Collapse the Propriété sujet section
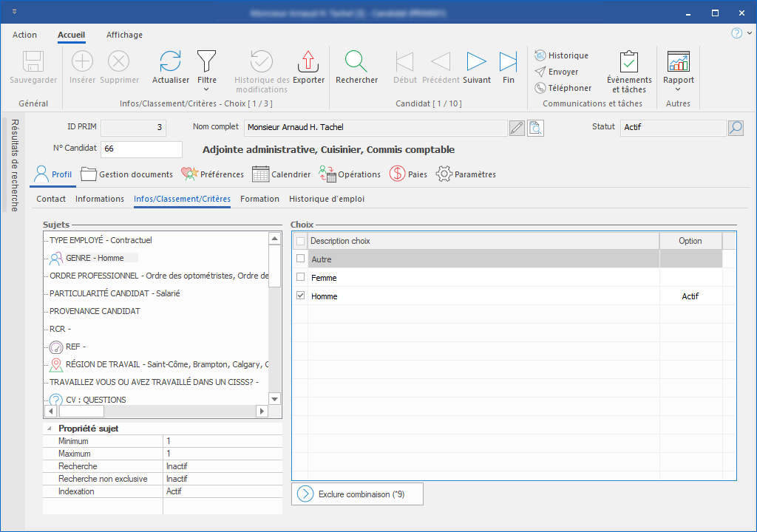The image size is (757, 532). [50, 429]
